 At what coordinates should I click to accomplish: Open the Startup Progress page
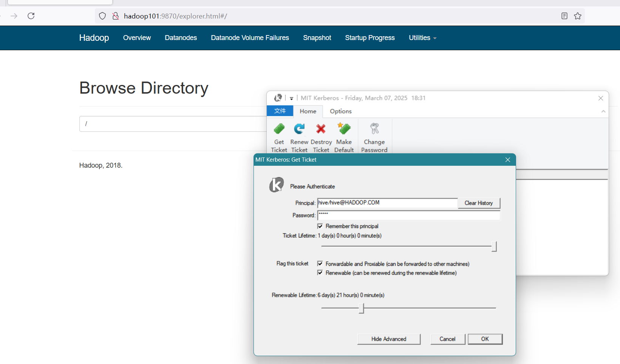(x=370, y=38)
